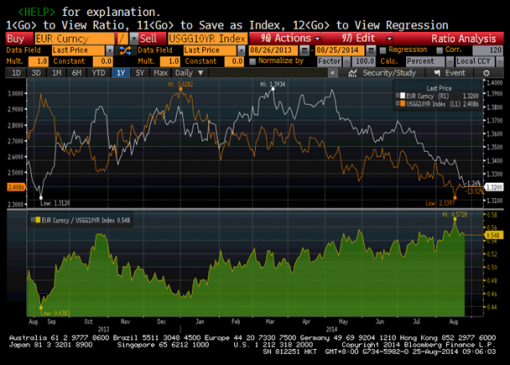Click the white EUR Curncy legend color swatch
Viewport: 510px width, 365px height.
point(403,96)
